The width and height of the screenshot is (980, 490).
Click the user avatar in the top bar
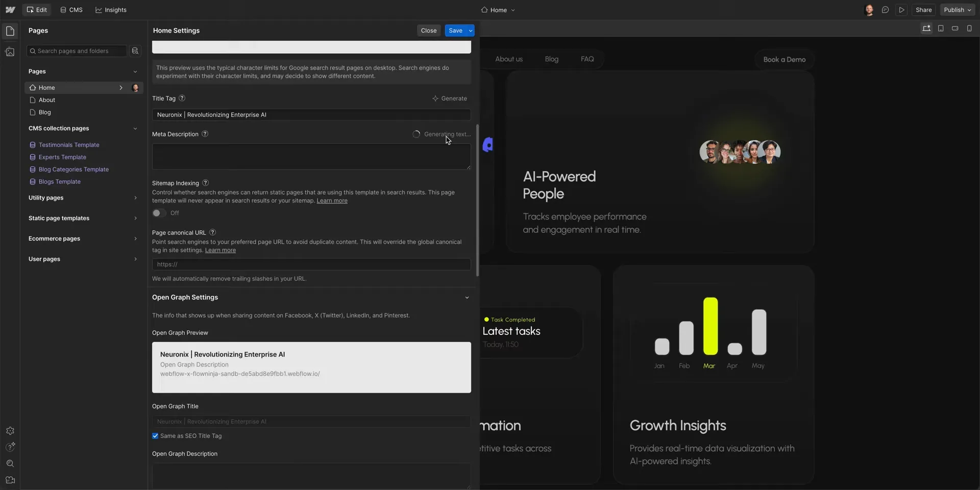pyautogui.click(x=869, y=10)
